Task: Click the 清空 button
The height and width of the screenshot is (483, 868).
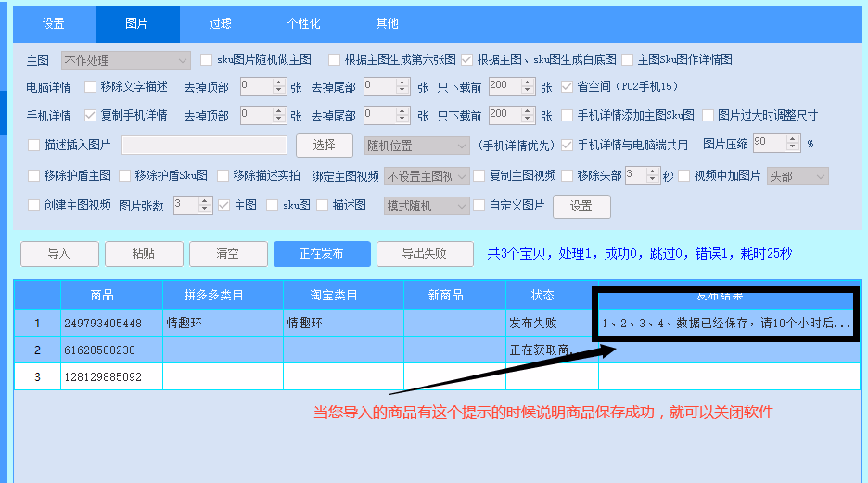Action: [x=228, y=254]
